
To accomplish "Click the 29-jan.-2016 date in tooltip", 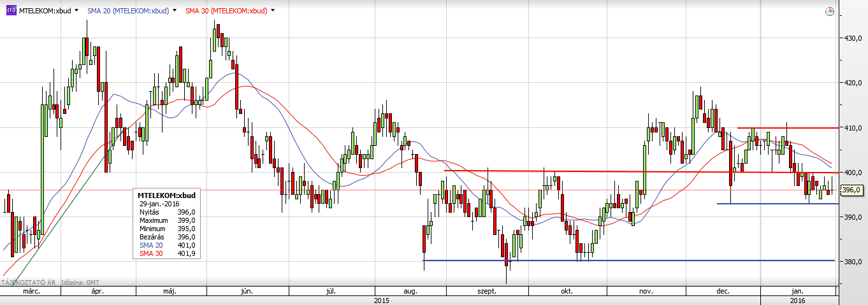I will point(159,204).
